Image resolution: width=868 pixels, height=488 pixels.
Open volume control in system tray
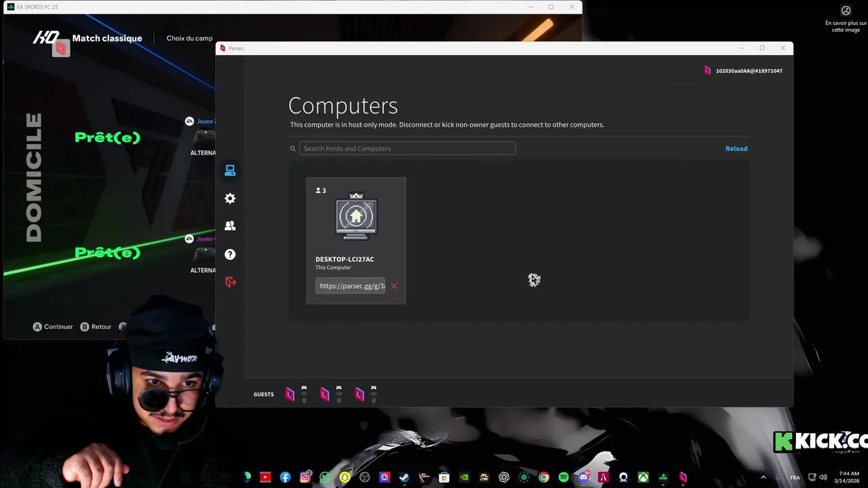[x=823, y=477]
